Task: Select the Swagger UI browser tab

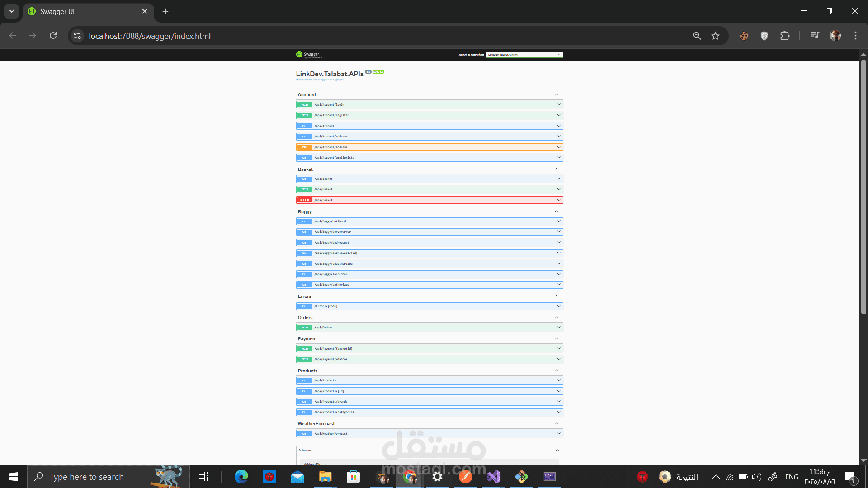Action: point(88,11)
